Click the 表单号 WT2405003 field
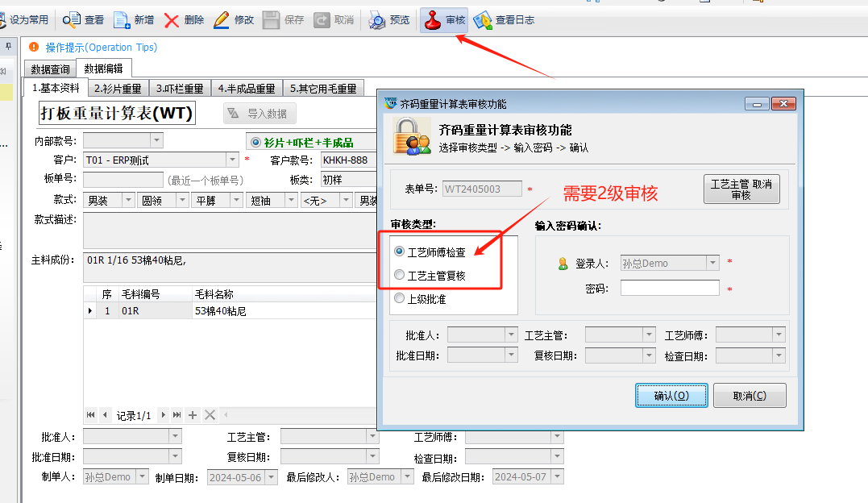 [482, 189]
